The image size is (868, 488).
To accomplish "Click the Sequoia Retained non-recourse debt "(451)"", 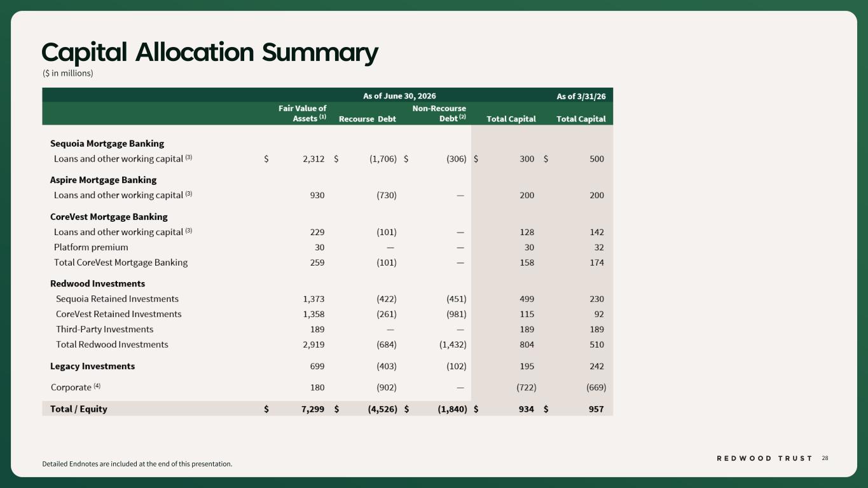I will click(x=457, y=299).
